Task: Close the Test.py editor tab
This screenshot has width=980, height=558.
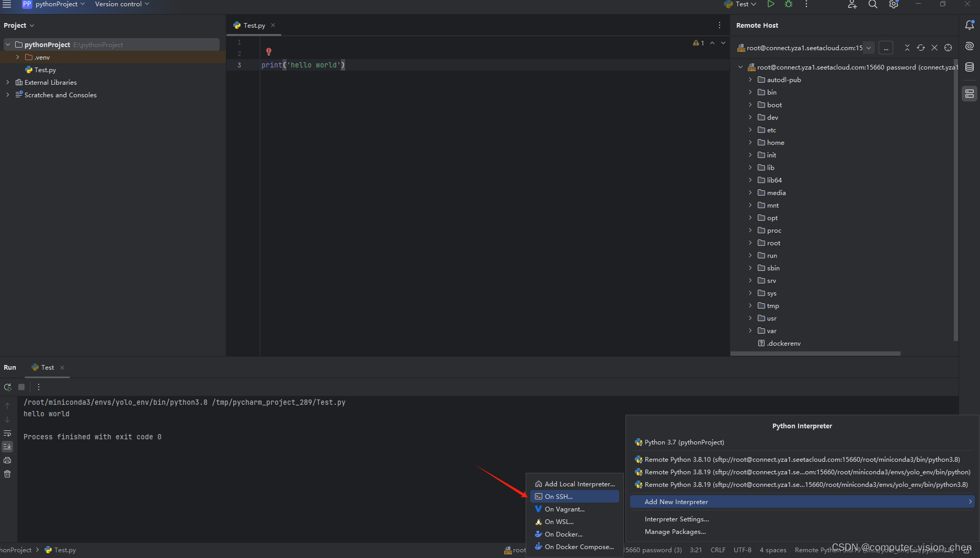Action: [273, 25]
